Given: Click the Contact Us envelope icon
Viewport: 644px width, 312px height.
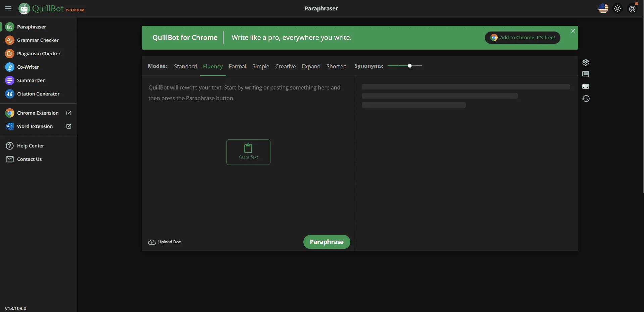Looking at the screenshot, I should click(10, 159).
